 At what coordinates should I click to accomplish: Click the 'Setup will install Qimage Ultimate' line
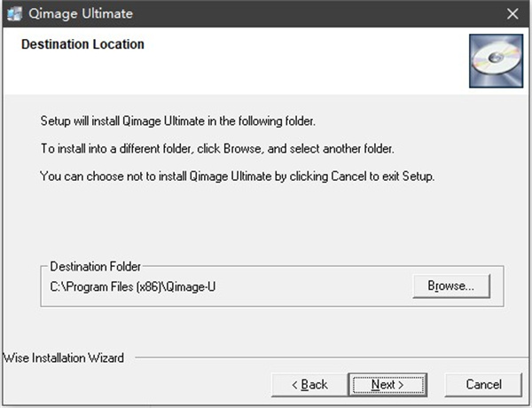pyautogui.click(x=177, y=120)
